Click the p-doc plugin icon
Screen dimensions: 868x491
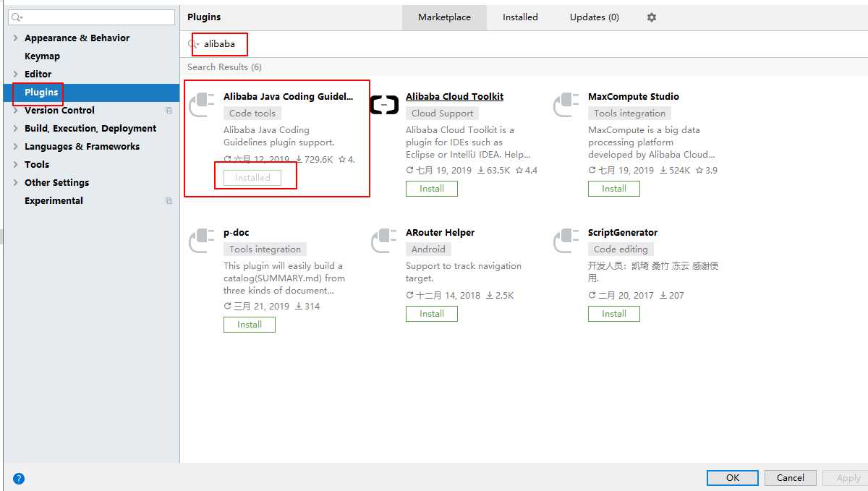(x=202, y=241)
